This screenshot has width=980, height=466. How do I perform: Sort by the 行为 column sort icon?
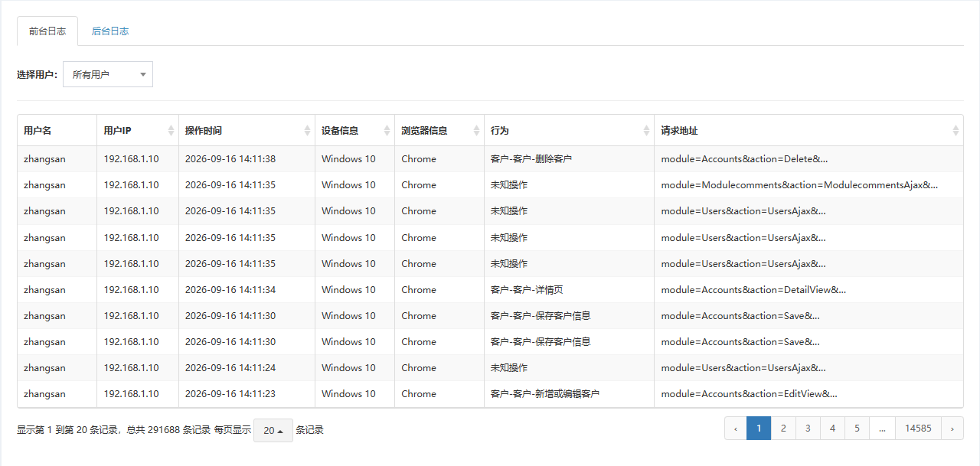pyautogui.click(x=647, y=131)
